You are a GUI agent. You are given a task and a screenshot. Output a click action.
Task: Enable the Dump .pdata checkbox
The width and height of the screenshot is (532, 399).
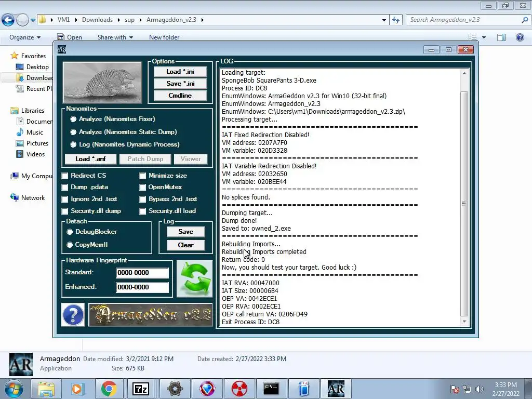pos(65,187)
